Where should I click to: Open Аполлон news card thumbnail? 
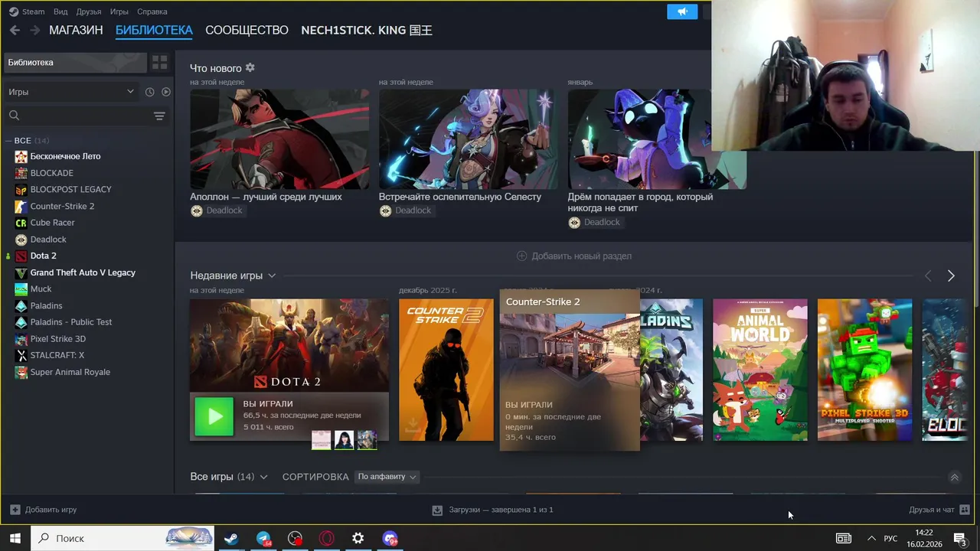(x=279, y=139)
